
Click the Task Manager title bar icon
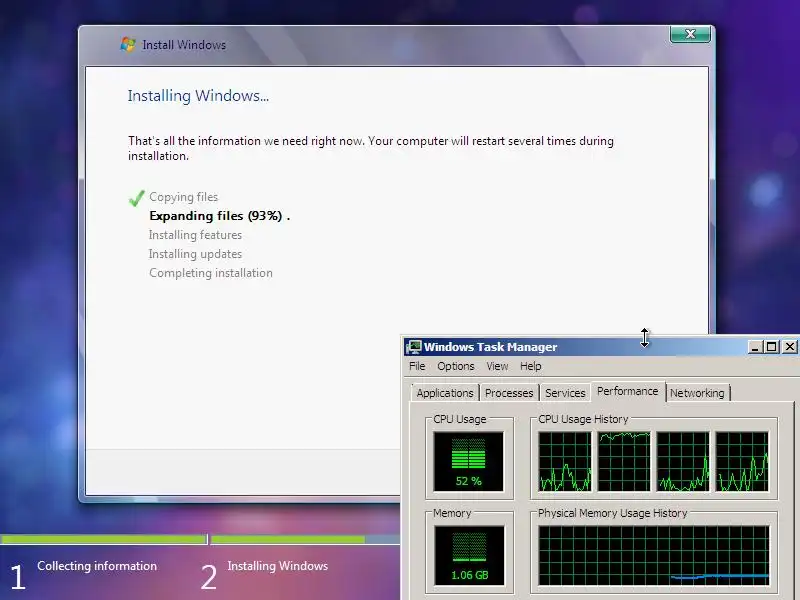(413, 347)
